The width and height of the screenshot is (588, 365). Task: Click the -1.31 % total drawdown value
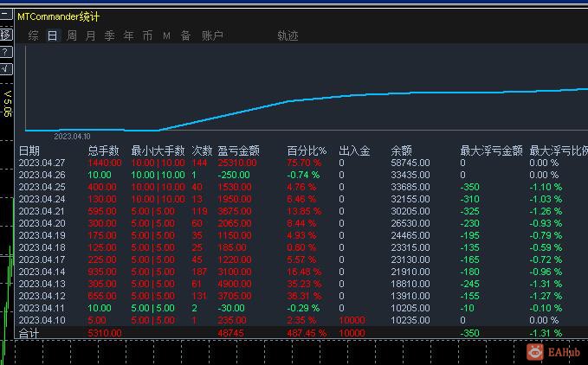546,333
